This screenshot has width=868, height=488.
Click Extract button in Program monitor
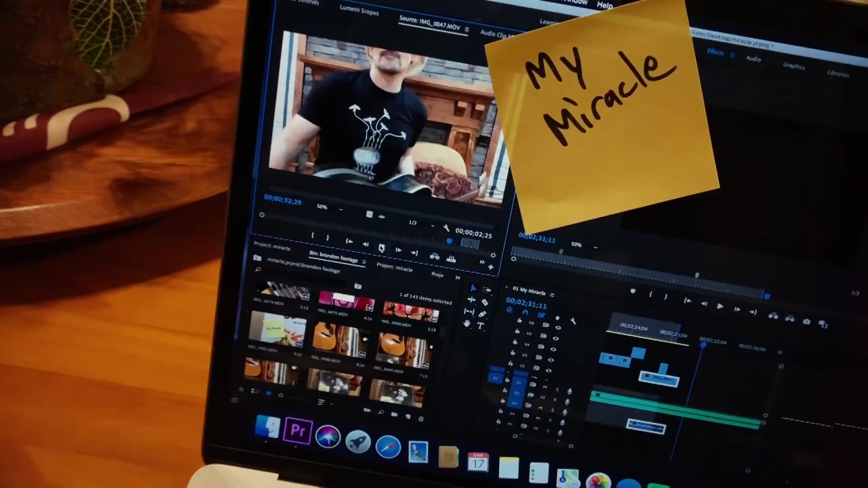tap(790, 319)
